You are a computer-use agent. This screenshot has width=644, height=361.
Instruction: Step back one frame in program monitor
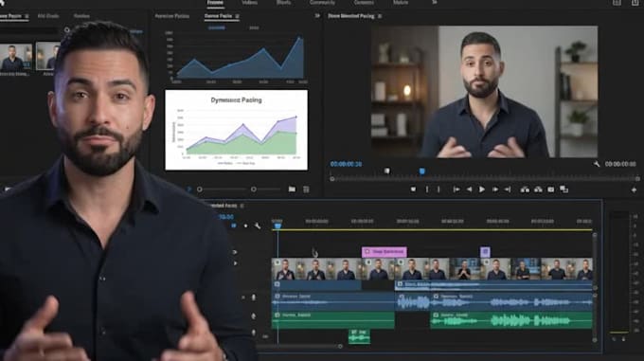tap(469, 190)
